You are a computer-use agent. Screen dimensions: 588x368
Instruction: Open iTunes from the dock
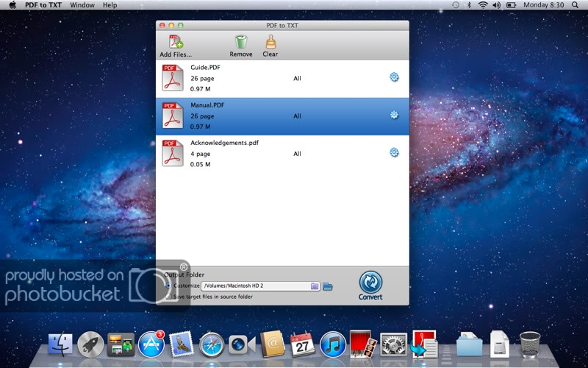click(333, 344)
